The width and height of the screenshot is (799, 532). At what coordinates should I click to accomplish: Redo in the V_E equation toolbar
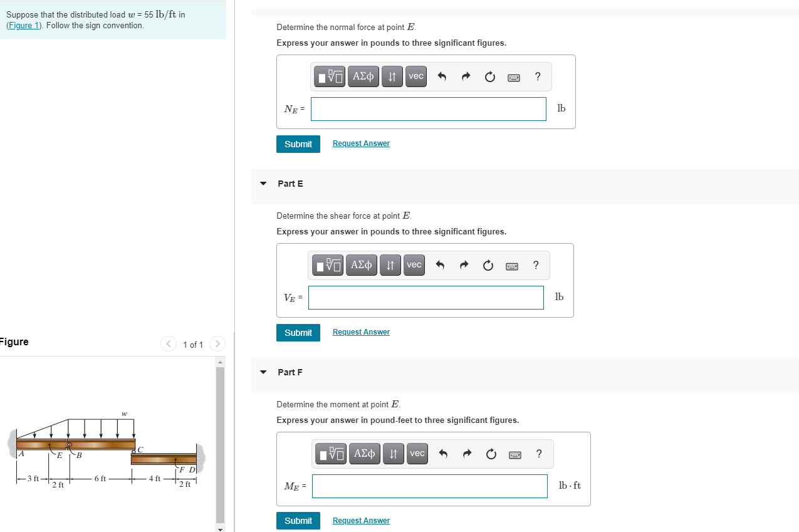click(464, 264)
